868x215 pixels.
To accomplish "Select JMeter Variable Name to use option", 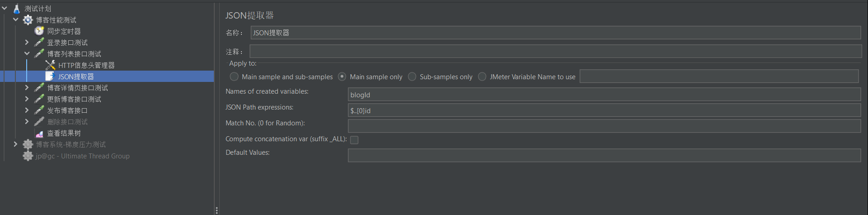I will point(482,76).
